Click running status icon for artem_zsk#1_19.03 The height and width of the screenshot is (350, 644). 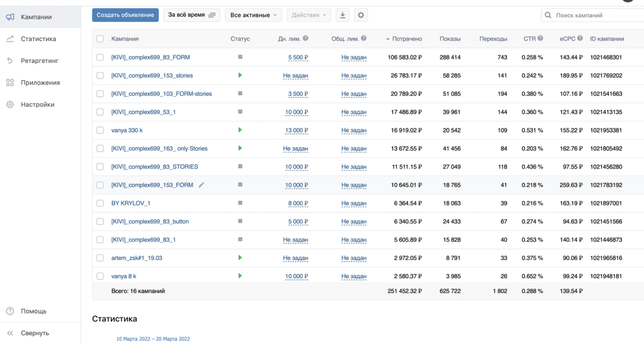point(240,257)
